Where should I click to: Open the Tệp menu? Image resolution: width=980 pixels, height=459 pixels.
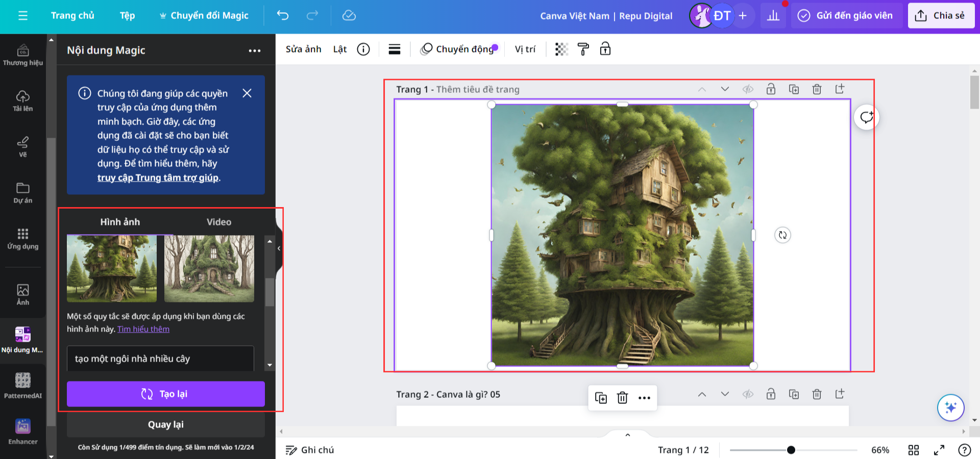click(127, 15)
